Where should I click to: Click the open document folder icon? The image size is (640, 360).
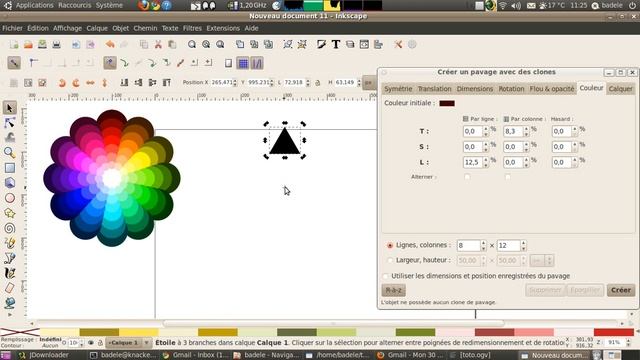pos(28,44)
